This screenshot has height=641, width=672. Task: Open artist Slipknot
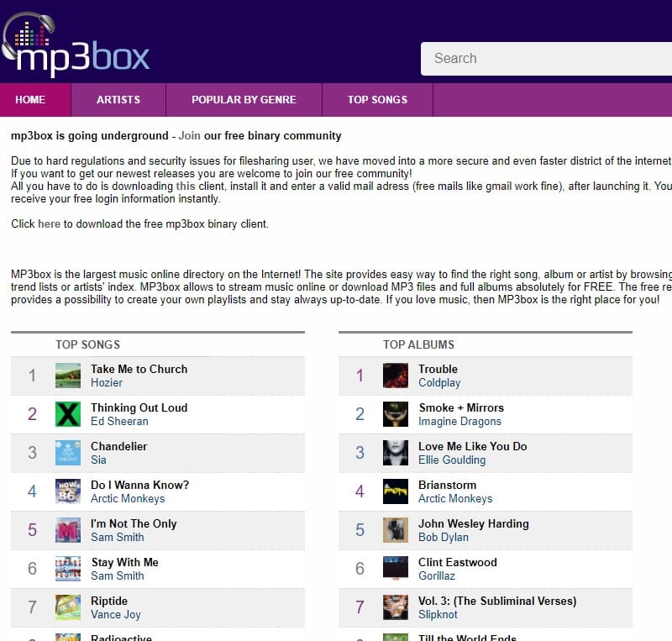click(438, 614)
